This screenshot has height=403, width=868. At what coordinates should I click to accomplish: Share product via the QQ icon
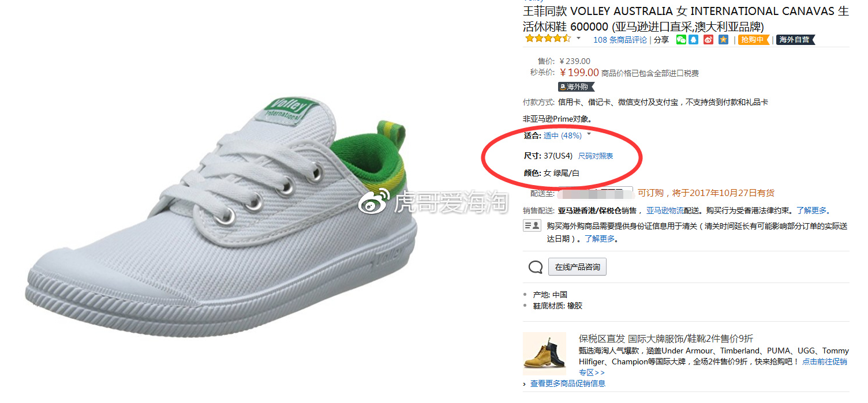point(694,40)
